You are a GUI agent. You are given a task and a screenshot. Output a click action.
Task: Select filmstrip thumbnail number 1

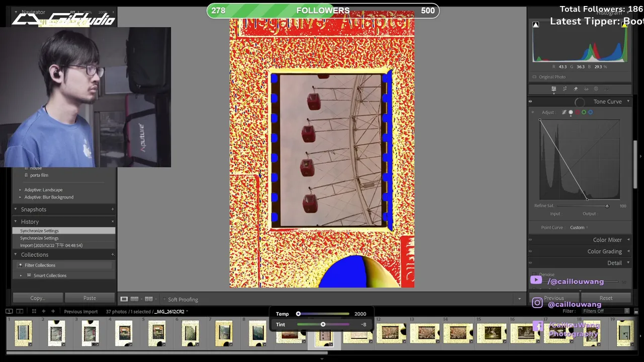coord(23,333)
